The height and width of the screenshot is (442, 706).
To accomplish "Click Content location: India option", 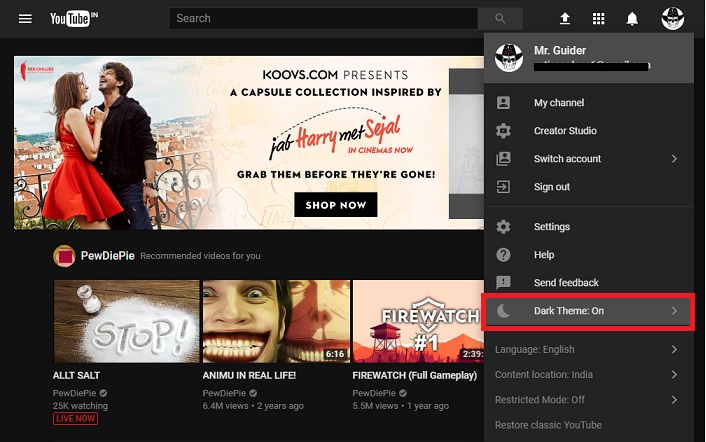I will tap(588, 374).
